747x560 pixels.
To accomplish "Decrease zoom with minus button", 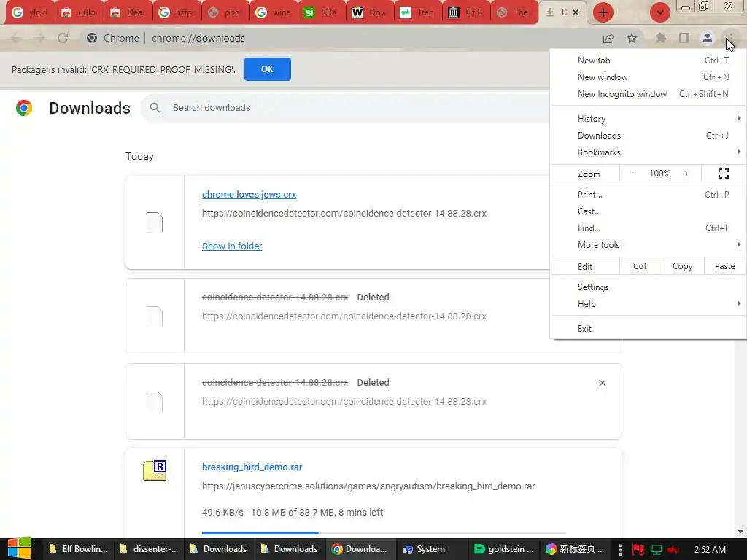I will click(632, 174).
